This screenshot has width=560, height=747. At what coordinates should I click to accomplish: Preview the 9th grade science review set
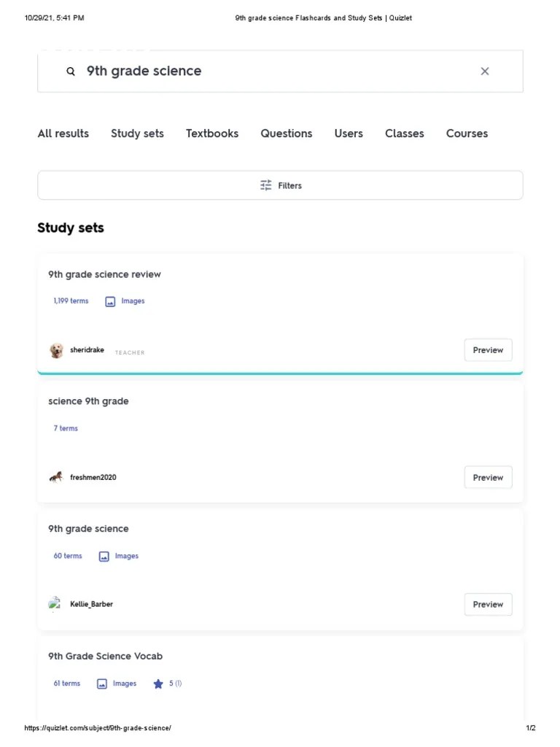click(x=488, y=350)
